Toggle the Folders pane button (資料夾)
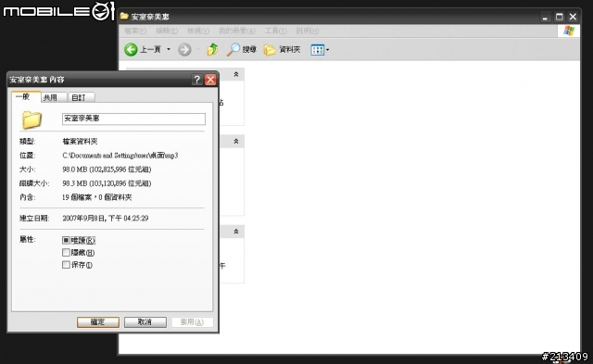Screen dimensions: 593x364 [282, 49]
